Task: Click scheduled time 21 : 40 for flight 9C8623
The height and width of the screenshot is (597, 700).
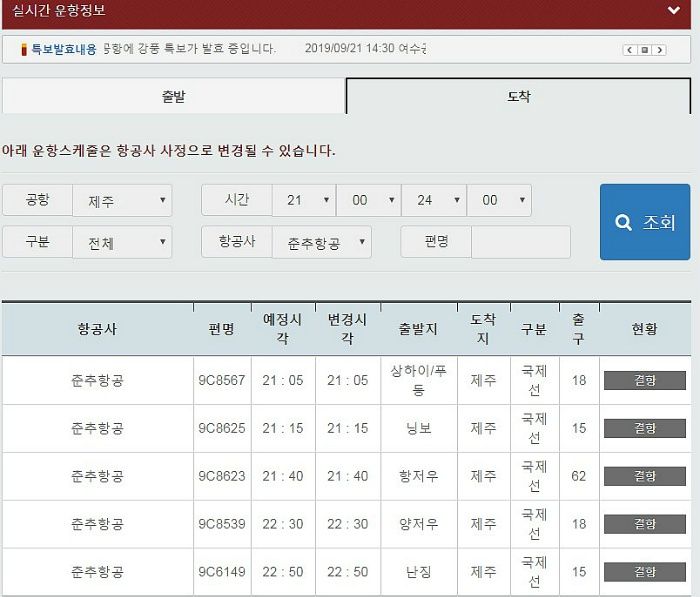Action: (283, 476)
